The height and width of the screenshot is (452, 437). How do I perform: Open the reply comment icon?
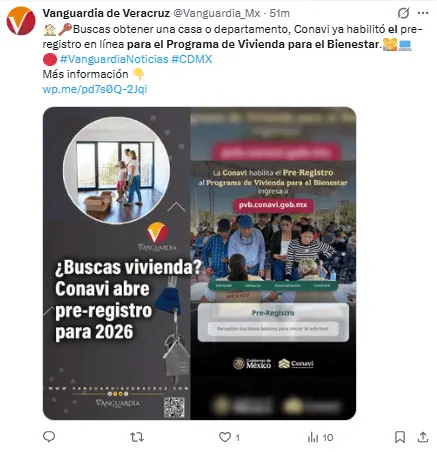(49, 437)
